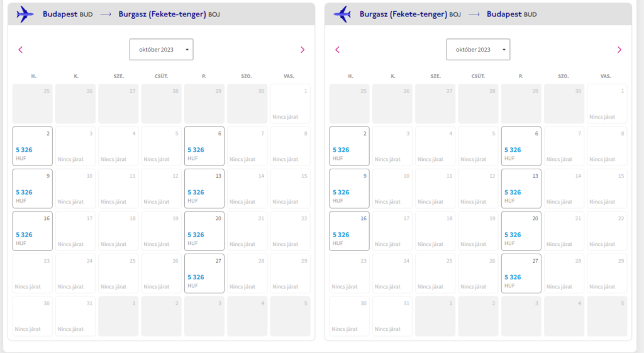The height and width of the screenshot is (353, 644).
Task: Click the outbound flight airplane icon
Action: pos(25,14)
